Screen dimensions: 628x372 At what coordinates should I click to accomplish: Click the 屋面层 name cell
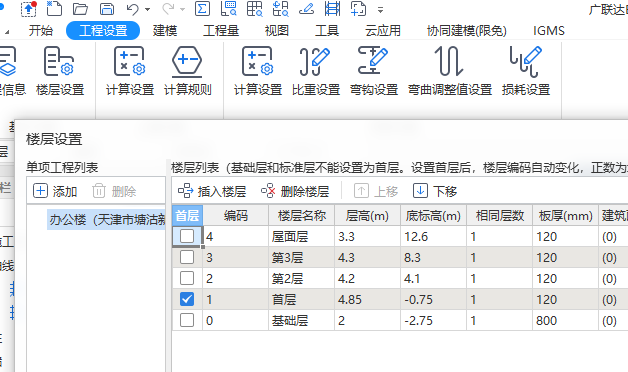coord(302,236)
